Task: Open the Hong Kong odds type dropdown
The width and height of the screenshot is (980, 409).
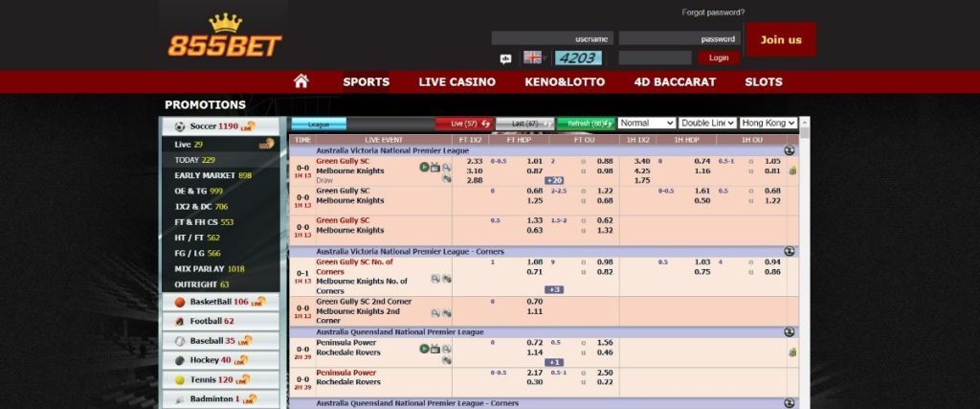Action: click(x=768, y=124)
